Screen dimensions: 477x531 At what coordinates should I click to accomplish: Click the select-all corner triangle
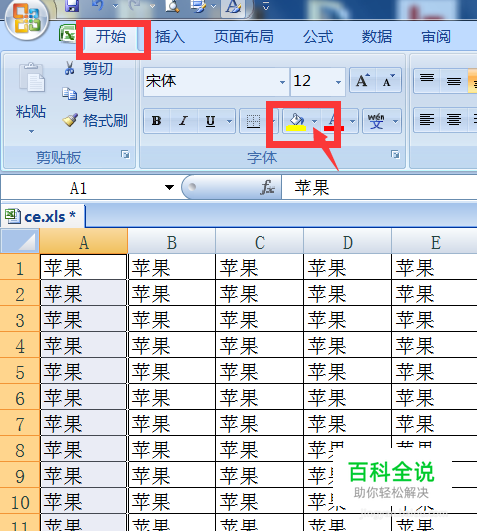coord(20,241)
